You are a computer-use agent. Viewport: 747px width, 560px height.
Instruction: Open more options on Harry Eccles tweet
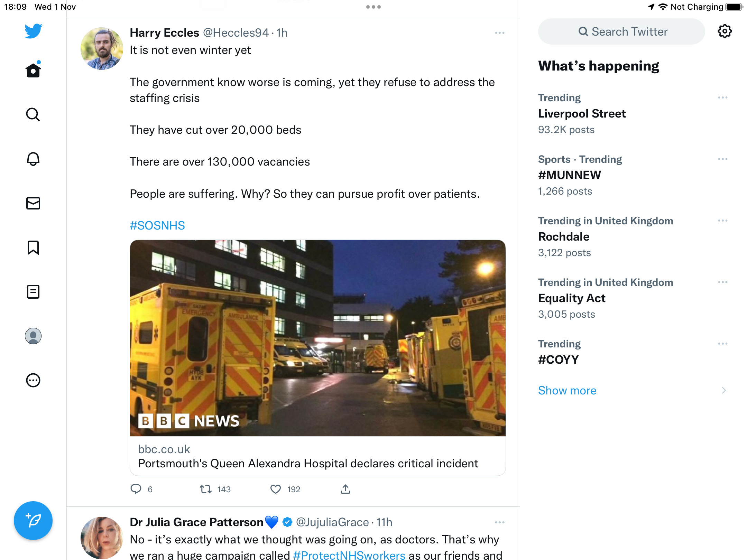pos(500,33)
